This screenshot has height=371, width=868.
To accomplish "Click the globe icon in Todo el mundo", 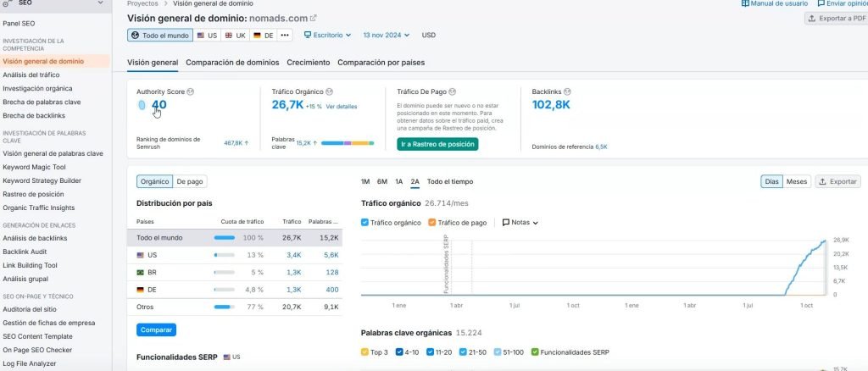I will coord(135,36).
